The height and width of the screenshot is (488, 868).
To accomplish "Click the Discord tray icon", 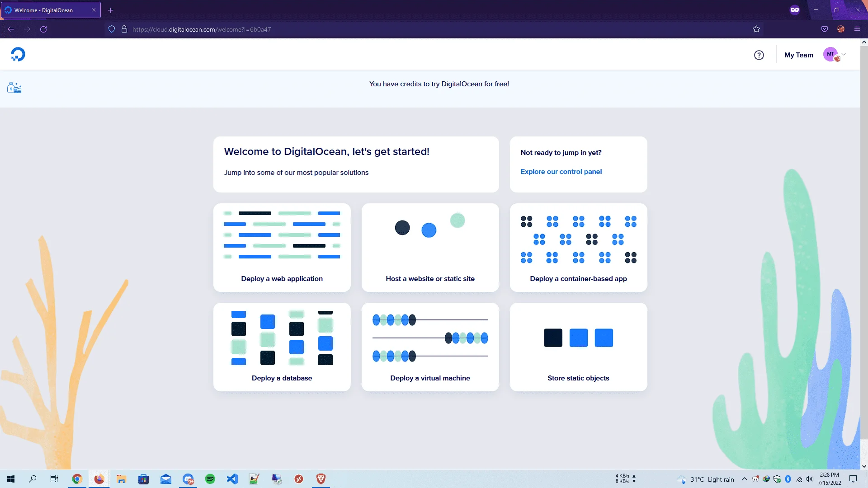I will 755,479.
